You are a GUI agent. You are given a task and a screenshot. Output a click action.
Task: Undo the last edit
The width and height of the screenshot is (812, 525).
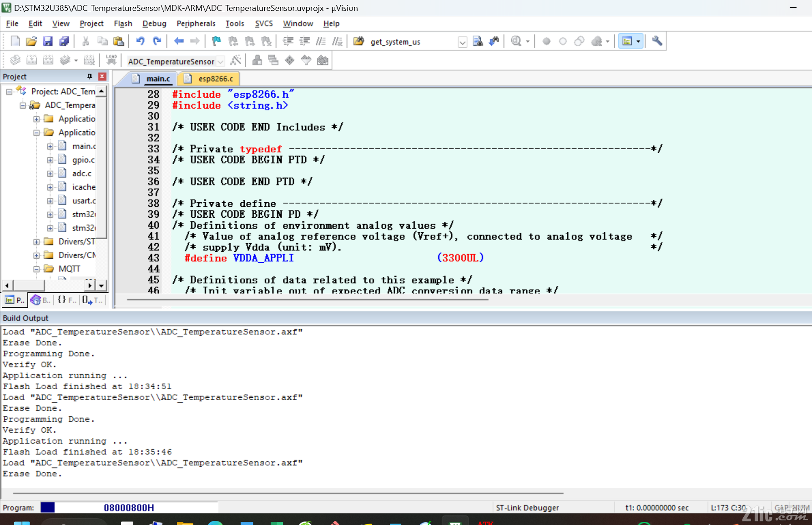pos(140,41)
